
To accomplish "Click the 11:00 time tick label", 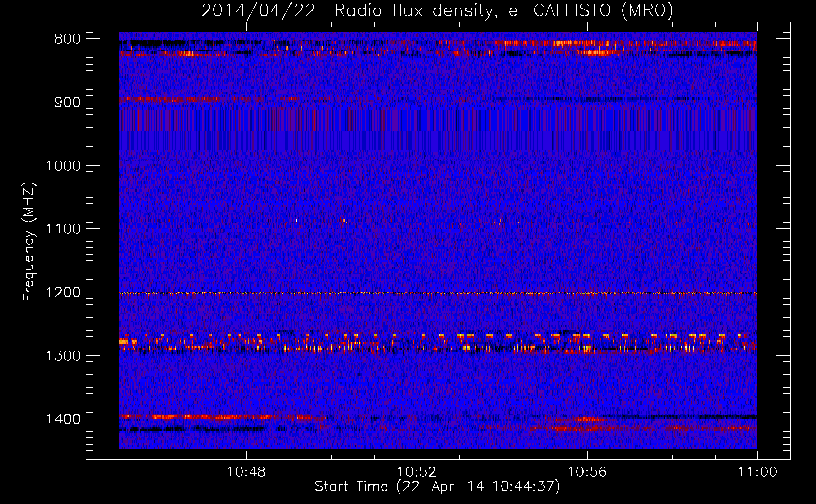I will tap(757, 472).
